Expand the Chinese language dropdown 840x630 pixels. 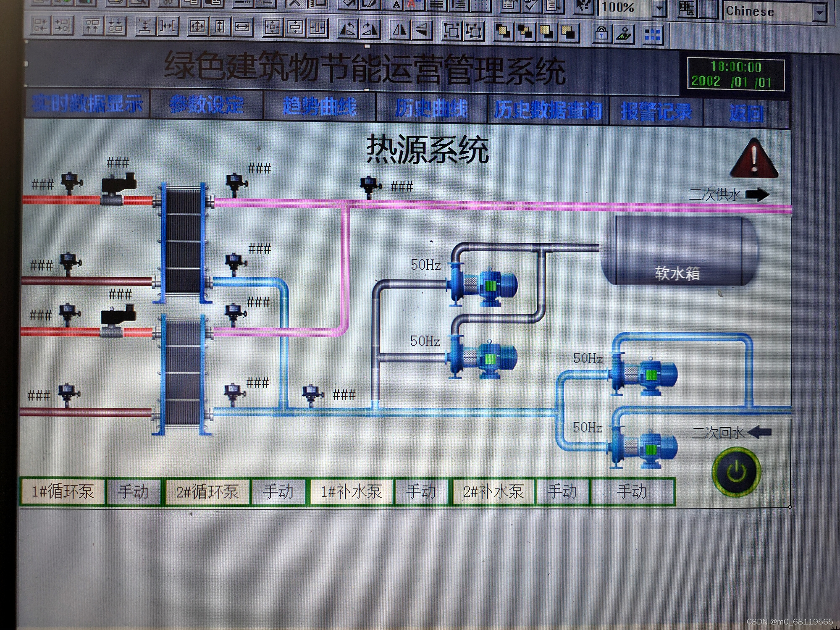[x=819, y=12]
